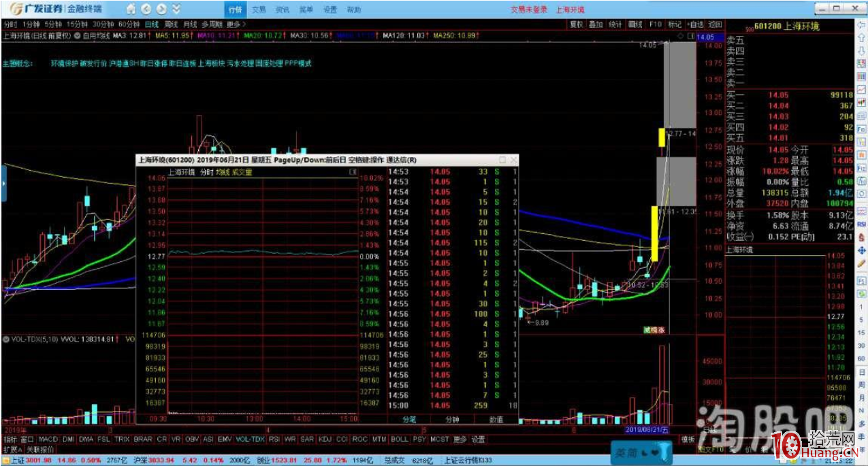Click the RSI icon in right sidebar
868x466 pixels.
(x=861, y=223)
